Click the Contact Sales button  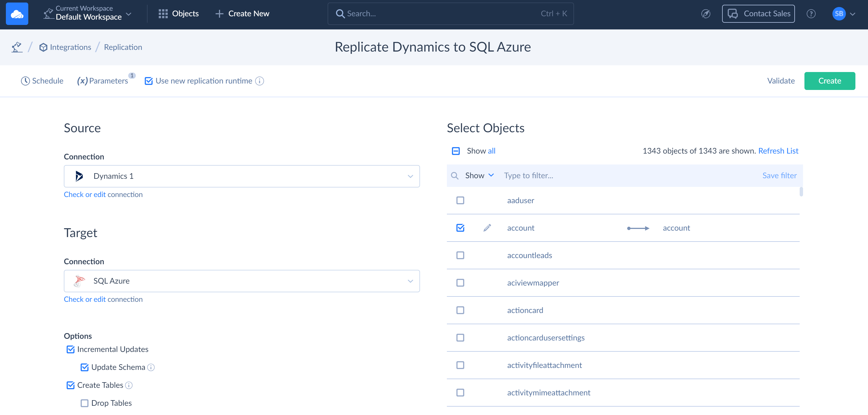pos(758,13)
